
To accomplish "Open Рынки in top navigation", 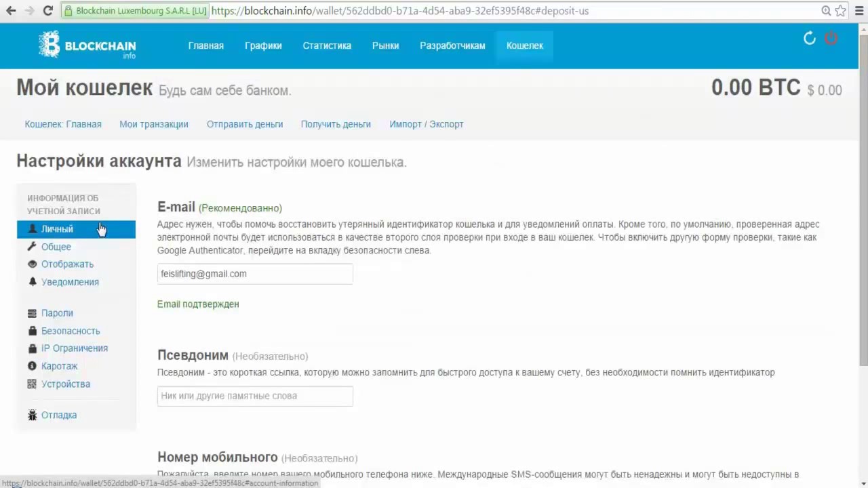I will tap(385, 45).
